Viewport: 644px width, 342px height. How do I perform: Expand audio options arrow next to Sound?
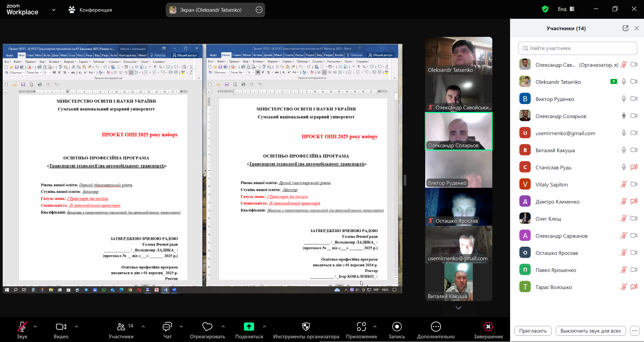click(35, 326)
